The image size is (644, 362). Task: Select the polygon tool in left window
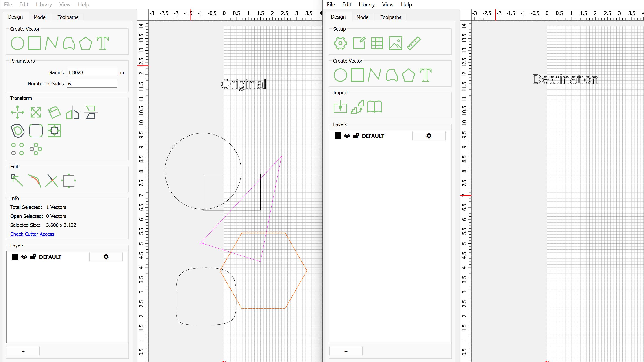(x=85, y=43)
